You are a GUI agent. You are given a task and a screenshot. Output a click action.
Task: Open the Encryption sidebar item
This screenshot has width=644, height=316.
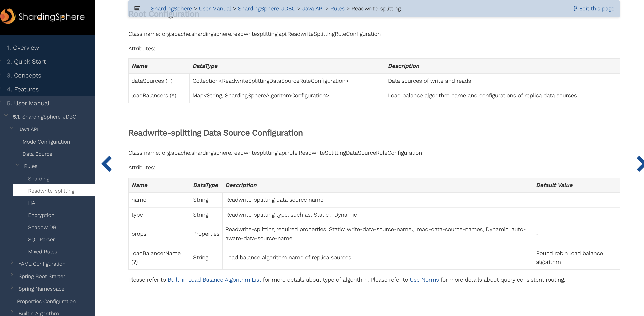click(41, 215)
